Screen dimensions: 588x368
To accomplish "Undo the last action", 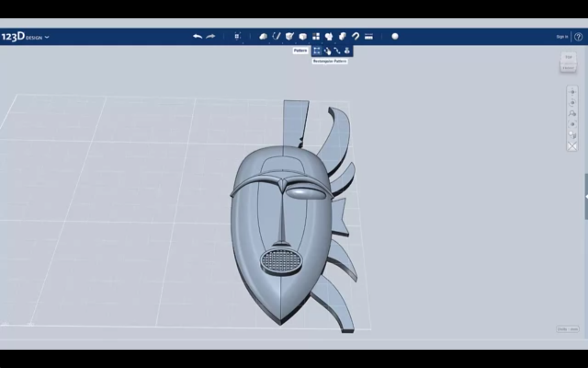I will 198,36.
